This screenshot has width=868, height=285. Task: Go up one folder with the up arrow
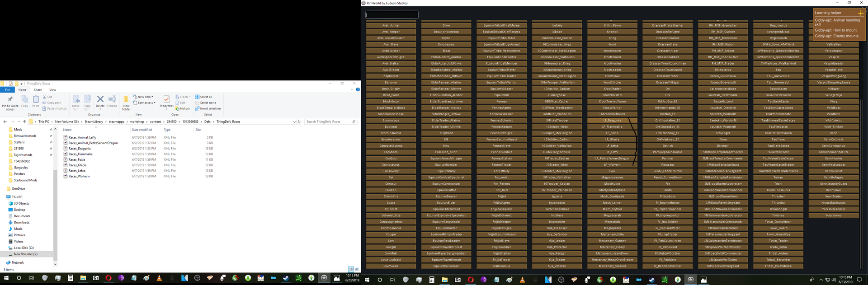pyautogui.click(x=24, y=121)
